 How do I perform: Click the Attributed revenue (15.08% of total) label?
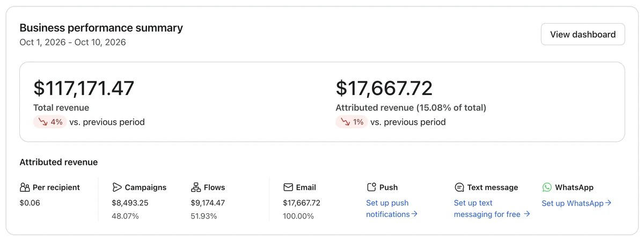coord(411,107)
